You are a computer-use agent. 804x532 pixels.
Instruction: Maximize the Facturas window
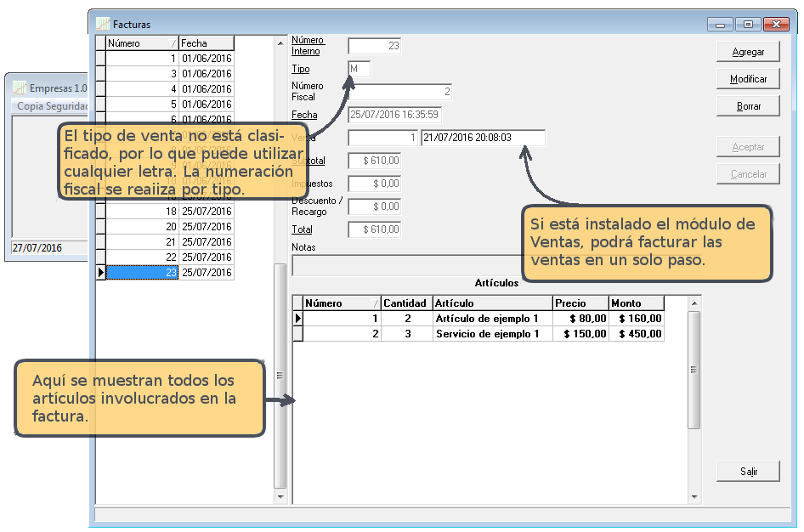tap(748, 24)
